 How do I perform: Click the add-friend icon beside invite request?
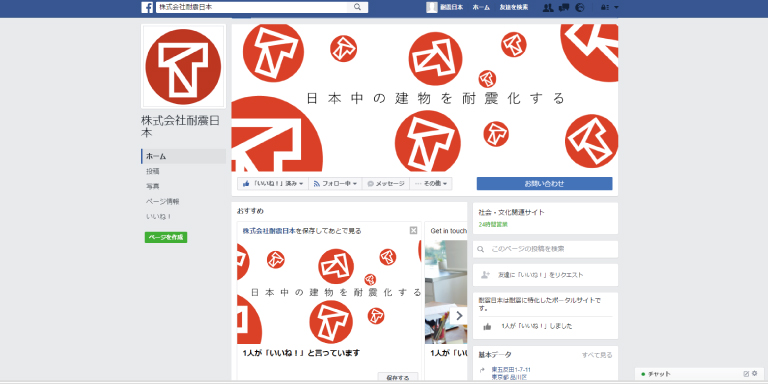point(485,275)
